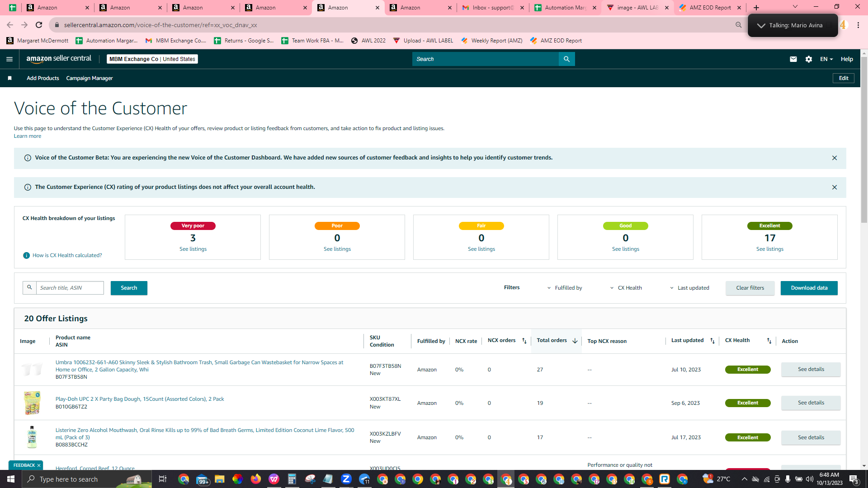Image resolution: width=868 pixels, height=488 pixels.
Task: Open Zoom app from the taskbar
Action: 346,479
